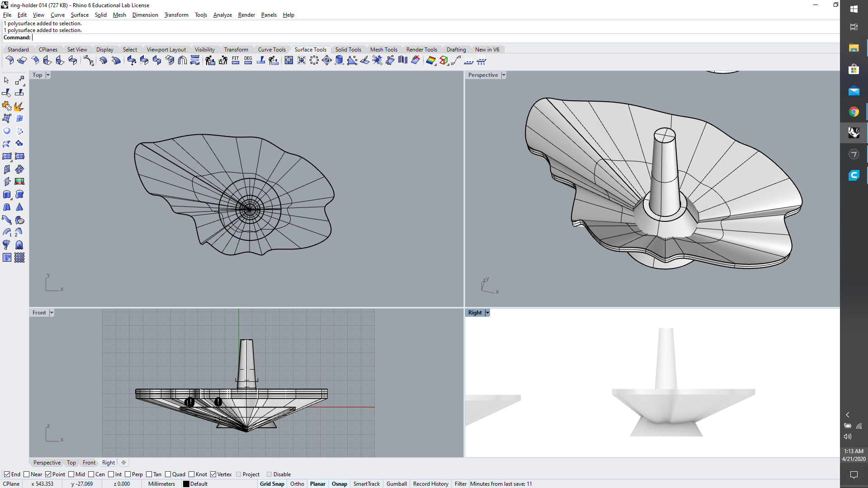This screenshot has height=488, width=868.
Task: Open the Top viewport dropdown menu
Action: [x=48, y=75]
